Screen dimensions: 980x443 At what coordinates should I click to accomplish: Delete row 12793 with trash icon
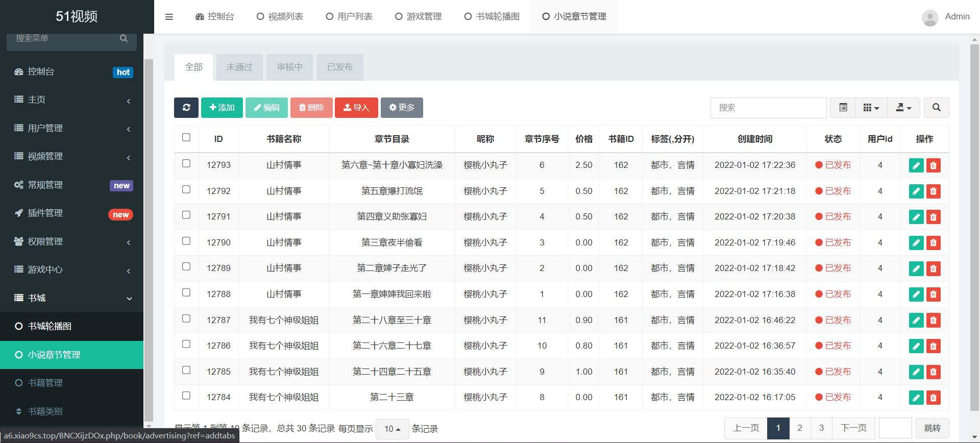click(934, 165)
